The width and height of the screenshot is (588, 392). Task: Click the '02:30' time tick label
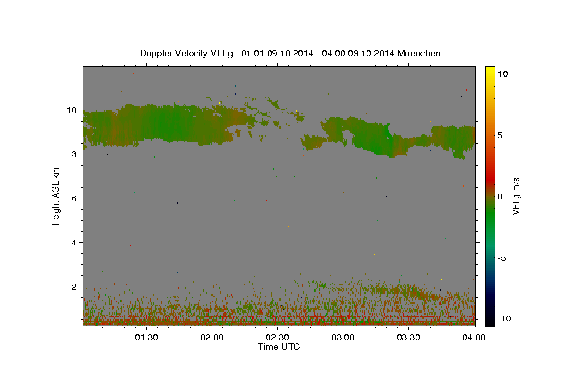click(x=277, y=337)
